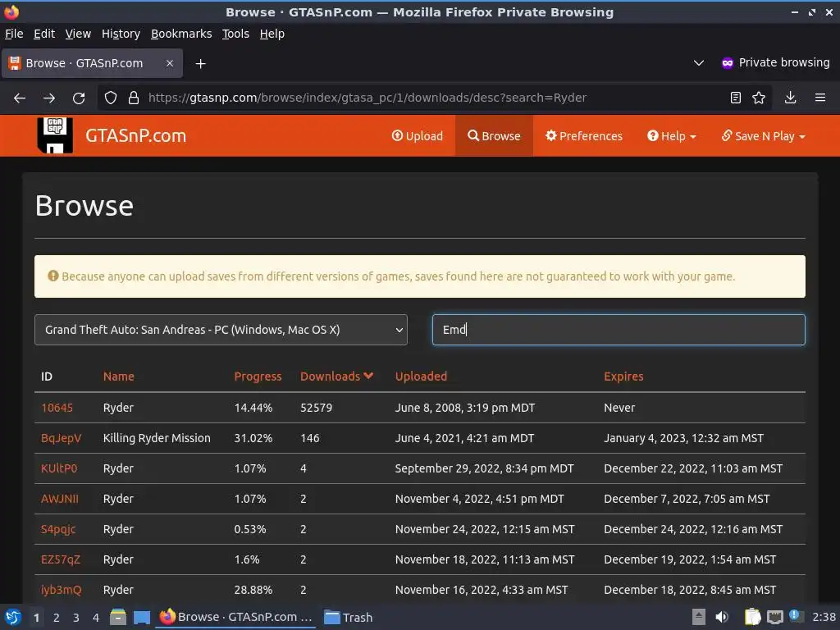Switch to workspace 2 in taskbar
Screen dimensions: 840x630
[56, 618]
